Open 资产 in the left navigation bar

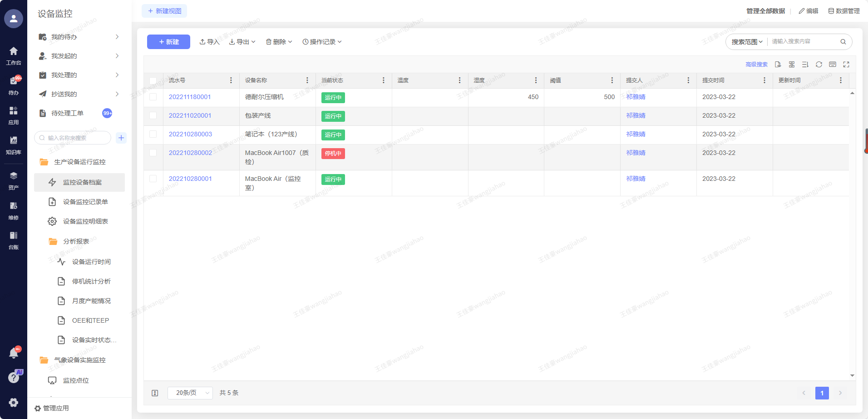coord(14,180)
